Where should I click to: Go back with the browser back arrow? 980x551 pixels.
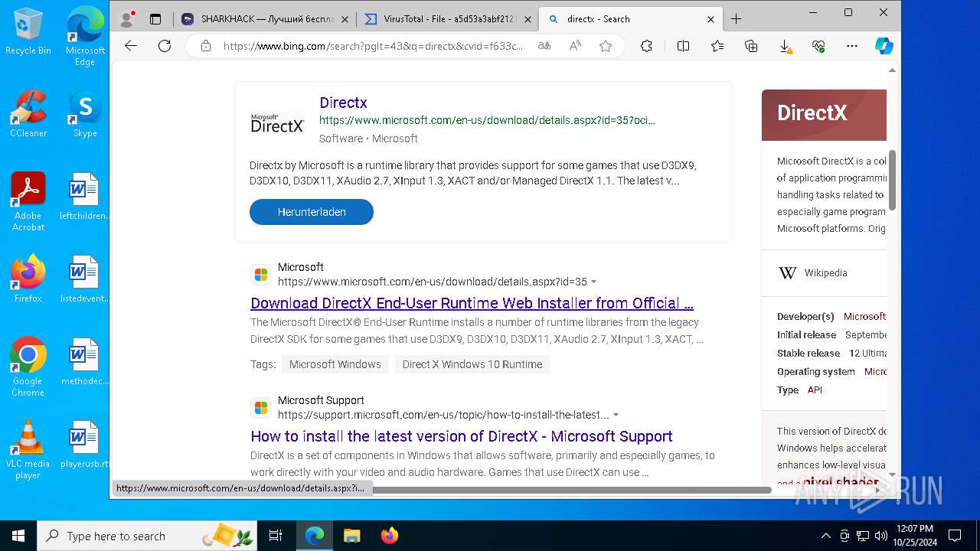click(131, 46)
